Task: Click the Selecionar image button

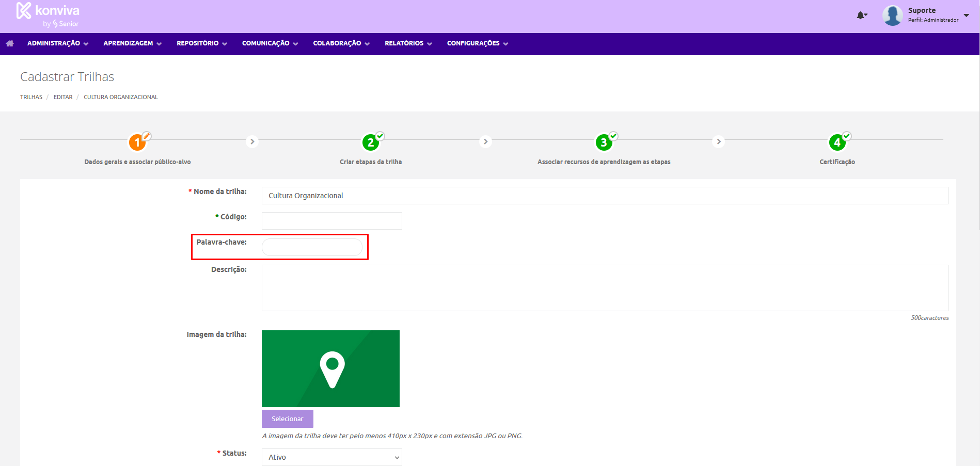Action: (x=287, y=419)
